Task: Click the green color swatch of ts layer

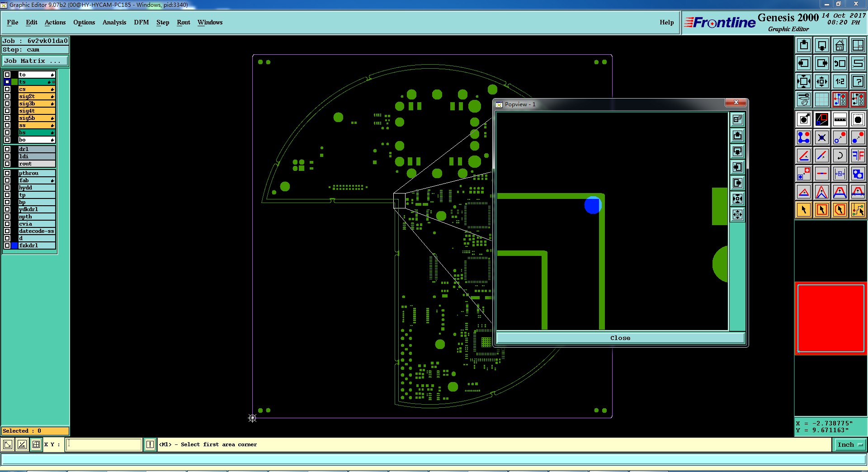Action: (x=14, y=82)
